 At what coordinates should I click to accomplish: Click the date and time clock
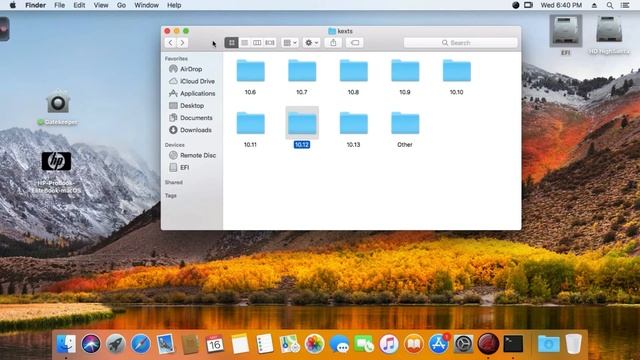pos(561,5)
